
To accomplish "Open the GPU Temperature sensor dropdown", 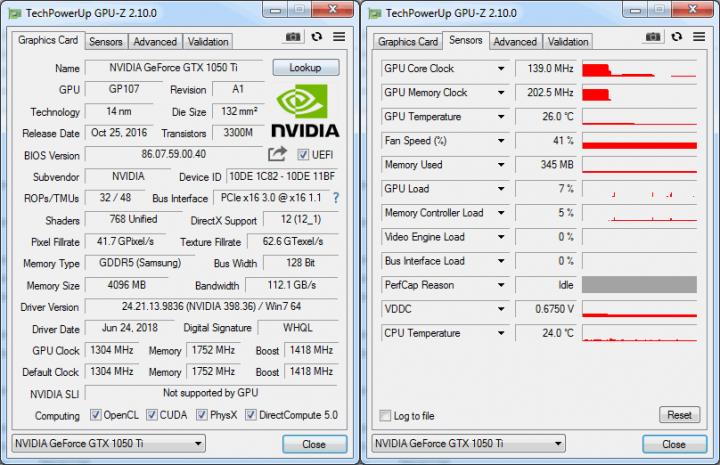I will point(501,117).
